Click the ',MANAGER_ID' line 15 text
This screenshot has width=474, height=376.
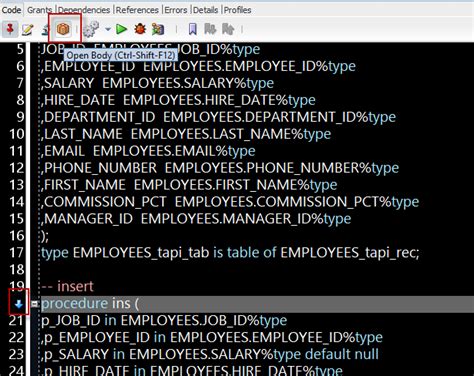(x=196, y=219)
